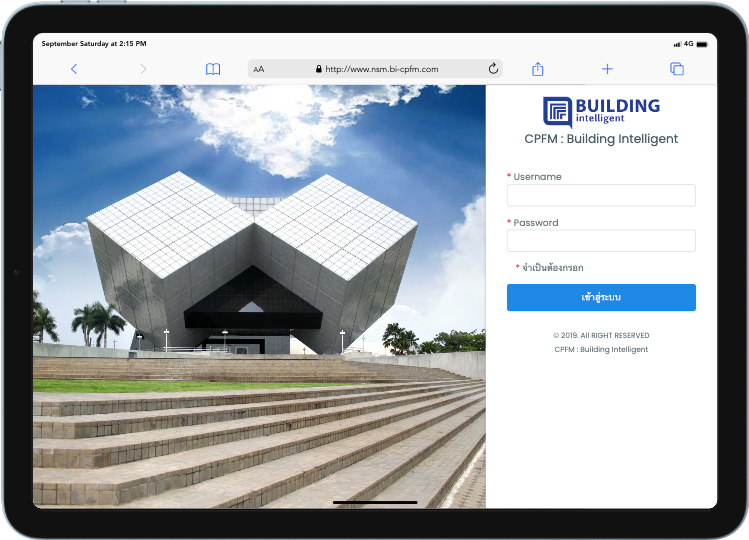
Task: Click the Username input field
Action: click(601, 195)
